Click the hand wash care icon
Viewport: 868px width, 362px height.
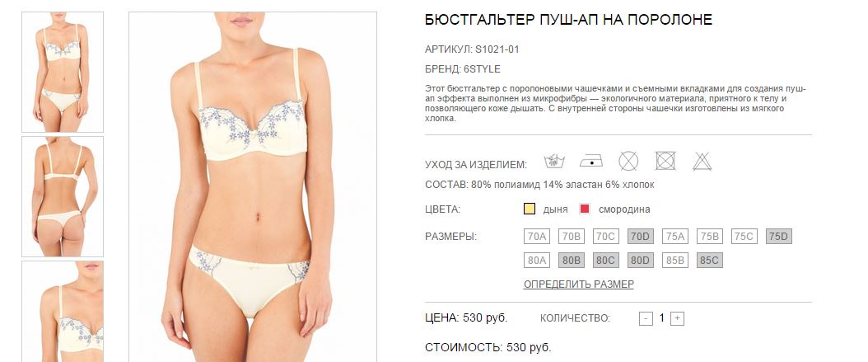(554, 162)
